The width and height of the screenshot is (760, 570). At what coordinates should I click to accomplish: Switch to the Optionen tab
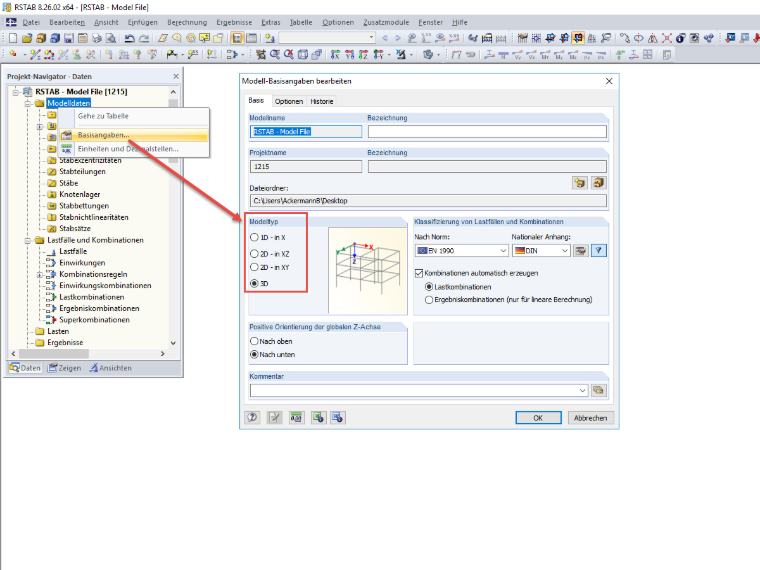[288, 101]
